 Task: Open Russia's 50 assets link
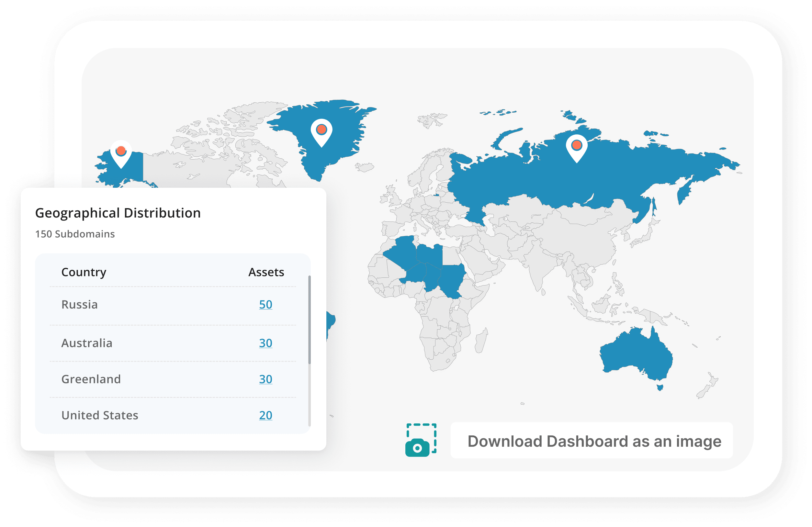tap(265, 304)
